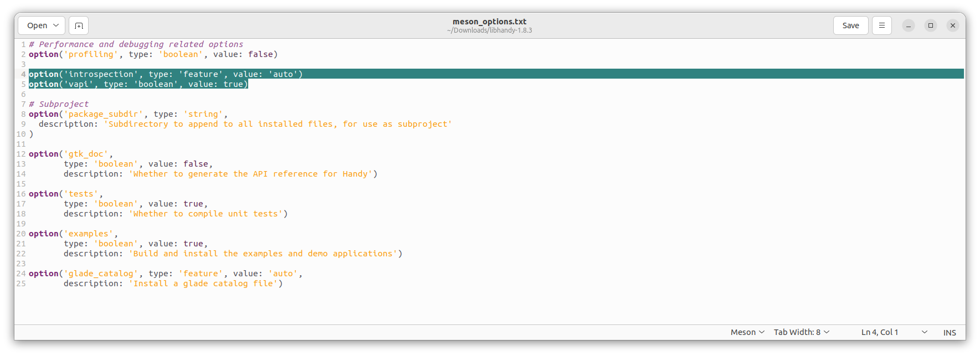Open the Tab Width: 8 dropdown
The height and width of the screenshot is (356, 980).
[802, 332]
